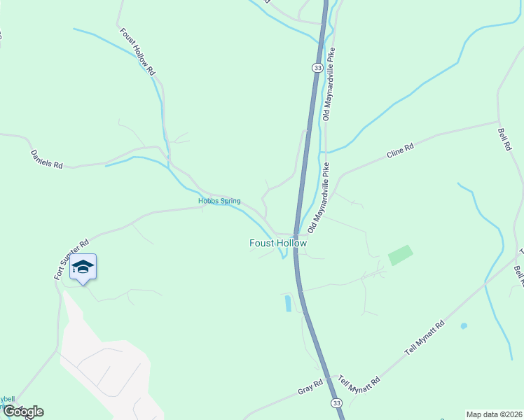The image size is (524, 420).
Task: Click the Cline Rd label
Action: 400,150
